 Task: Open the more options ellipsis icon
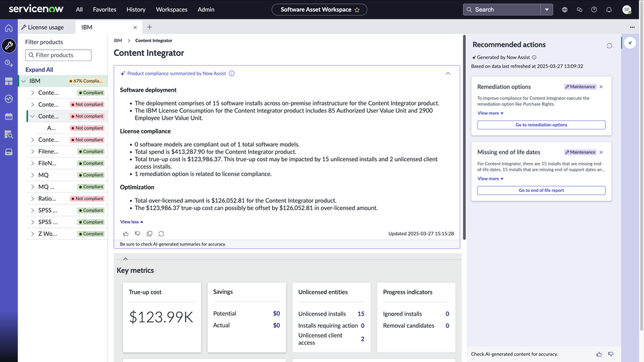(x=632, y=27)
